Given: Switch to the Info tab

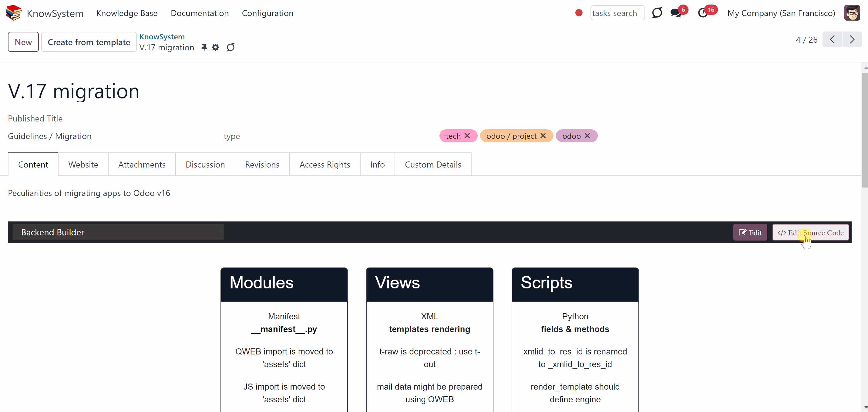Looking at the screenshot, I should (x=377, y=164).
